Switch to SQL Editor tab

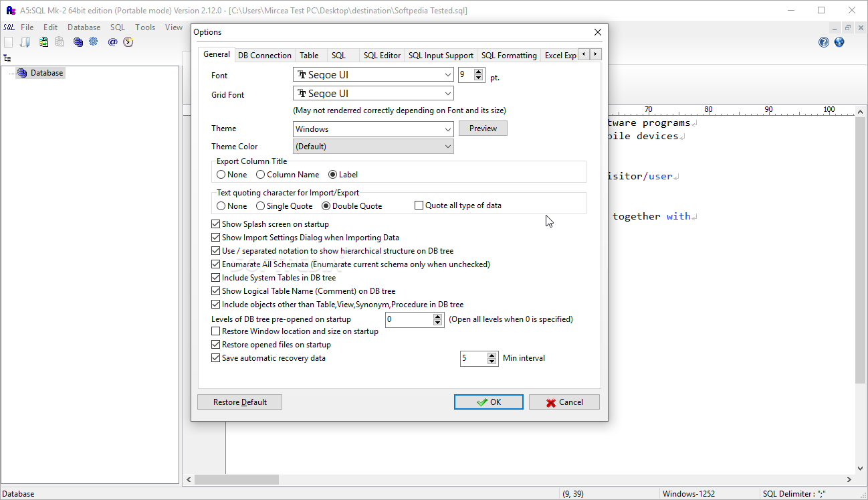tap(382, 56)
